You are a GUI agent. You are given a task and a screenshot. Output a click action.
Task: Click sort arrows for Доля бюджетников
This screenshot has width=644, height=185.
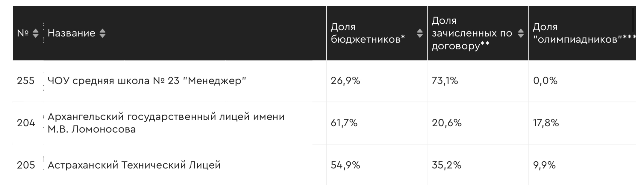point(420,33)
